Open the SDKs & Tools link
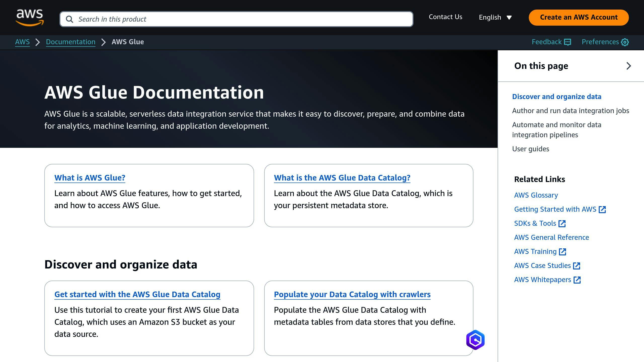644x362 pixels. tap(535, 223)
